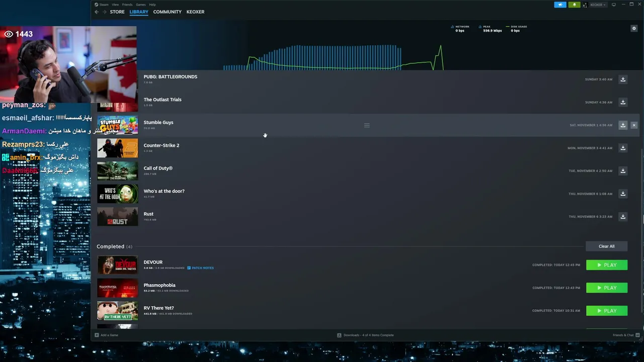Open download settings gear
Viewport: 644px width, 362px height.
[x=634, y=28]
